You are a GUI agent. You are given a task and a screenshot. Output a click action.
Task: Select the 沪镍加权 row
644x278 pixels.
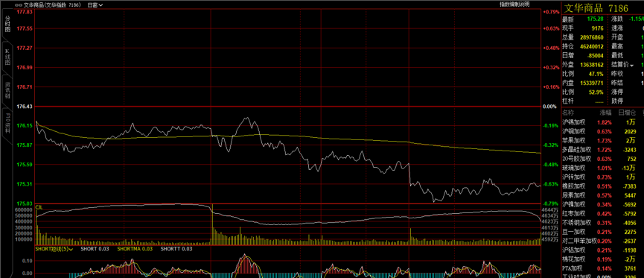point(602,204)
